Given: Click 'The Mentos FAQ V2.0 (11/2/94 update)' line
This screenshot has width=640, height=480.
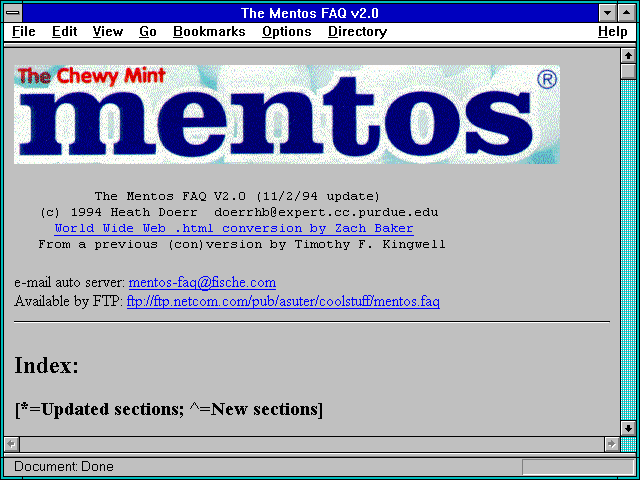Looking at the screenshot, I should click(x=237, y=196).
